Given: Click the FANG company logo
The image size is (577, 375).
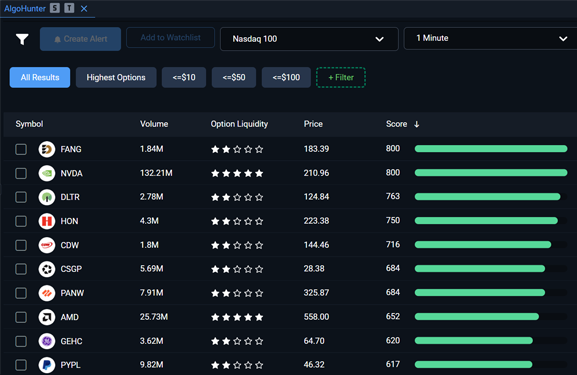Looking at the screenshot, I should (x=47, y=149).
